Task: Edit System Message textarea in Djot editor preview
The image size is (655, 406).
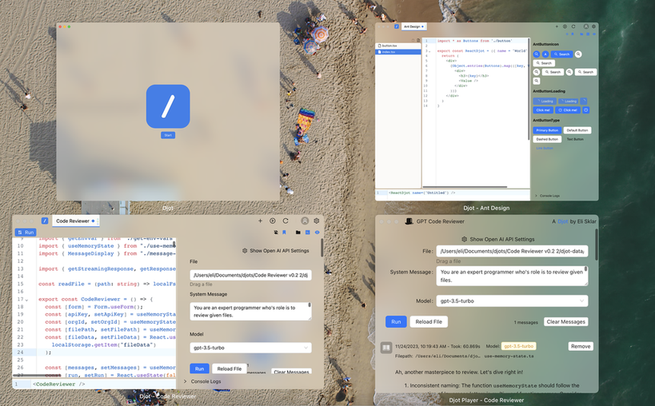Action: tap(251, 311)
